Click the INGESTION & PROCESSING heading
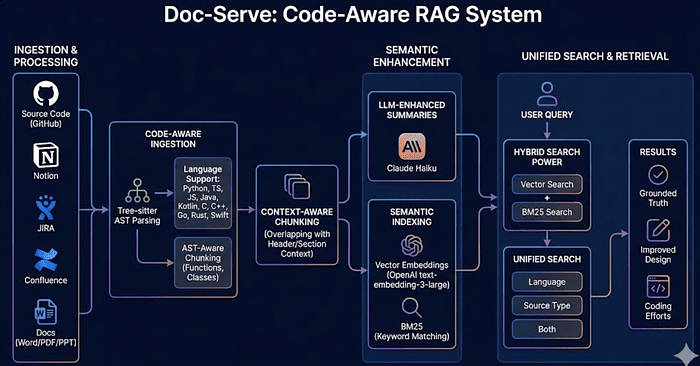 46,56
